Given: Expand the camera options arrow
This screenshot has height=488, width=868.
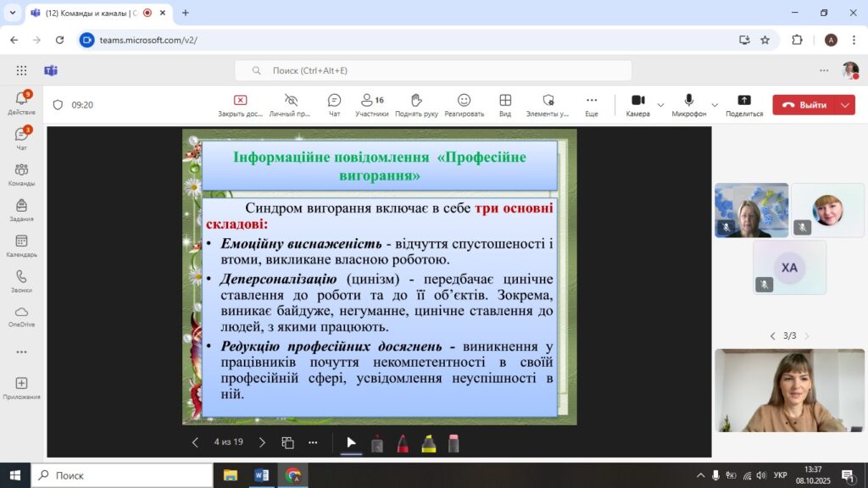Looking at the screenshot, I should tap(660, 105).
